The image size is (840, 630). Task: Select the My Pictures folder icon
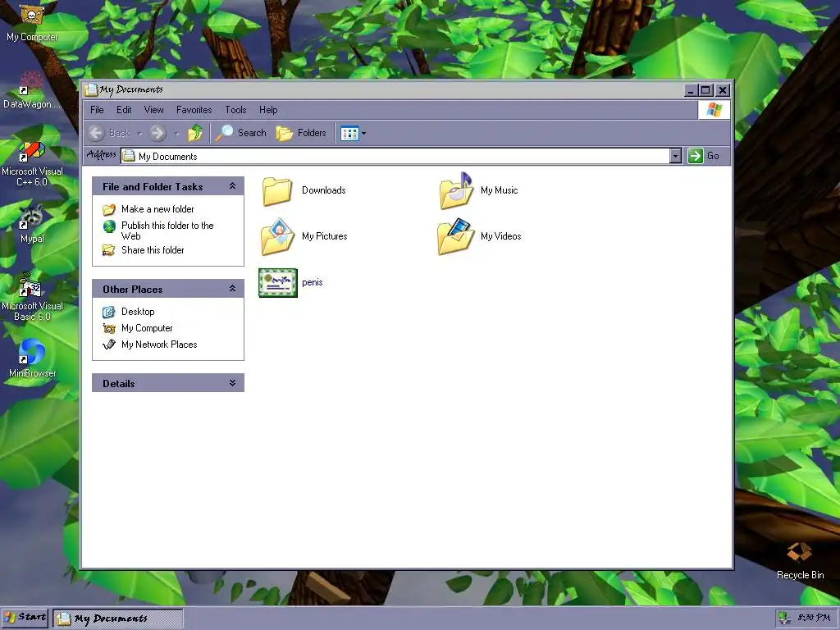point(277,236)
